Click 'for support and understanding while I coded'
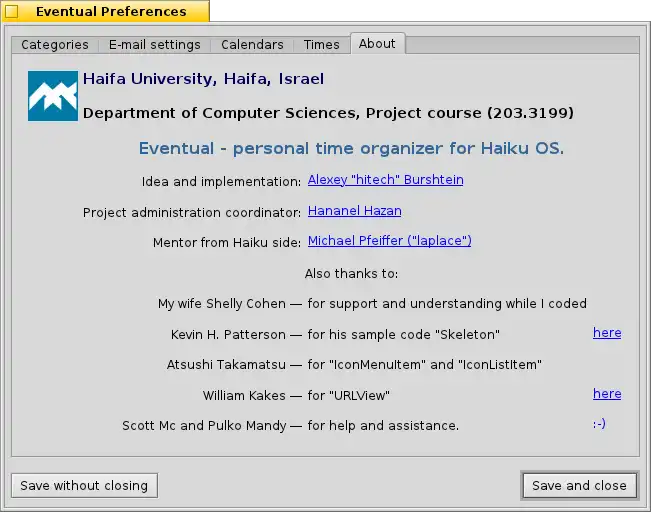651x512 pixels. pos(447,304)
